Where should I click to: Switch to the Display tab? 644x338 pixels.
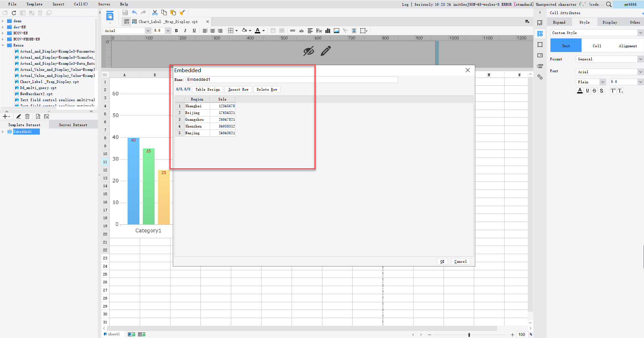610,22
